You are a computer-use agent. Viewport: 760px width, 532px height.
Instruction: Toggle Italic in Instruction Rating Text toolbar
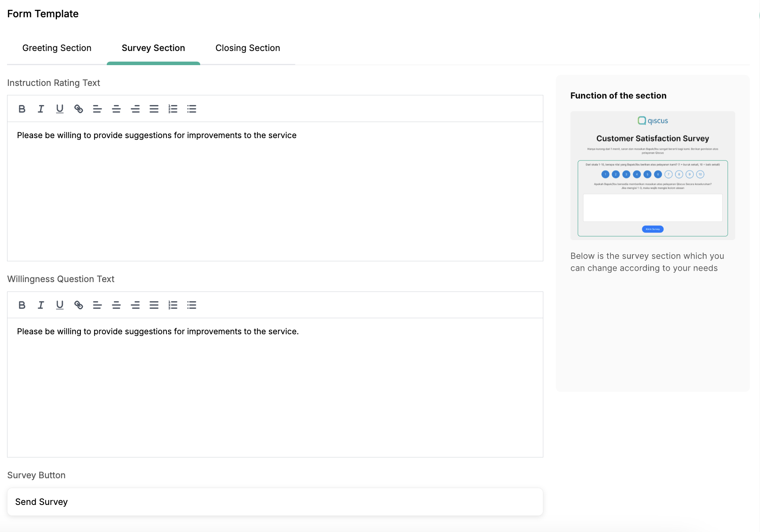click(x=41, y=109)
